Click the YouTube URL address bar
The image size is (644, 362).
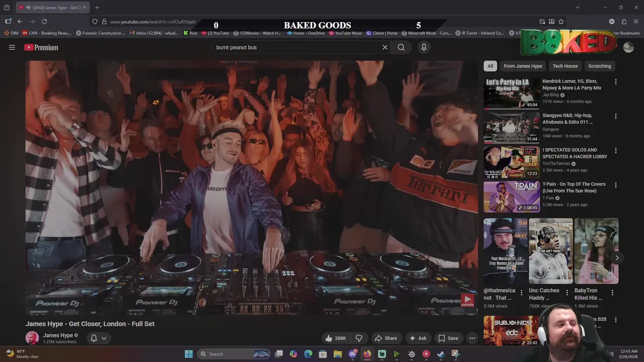152,22
